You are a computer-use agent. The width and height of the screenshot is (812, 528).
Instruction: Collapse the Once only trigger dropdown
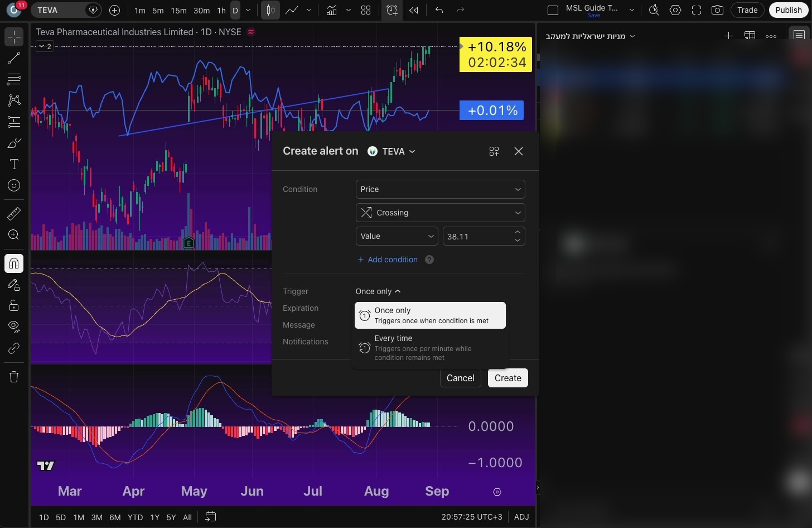coord(378,291)
